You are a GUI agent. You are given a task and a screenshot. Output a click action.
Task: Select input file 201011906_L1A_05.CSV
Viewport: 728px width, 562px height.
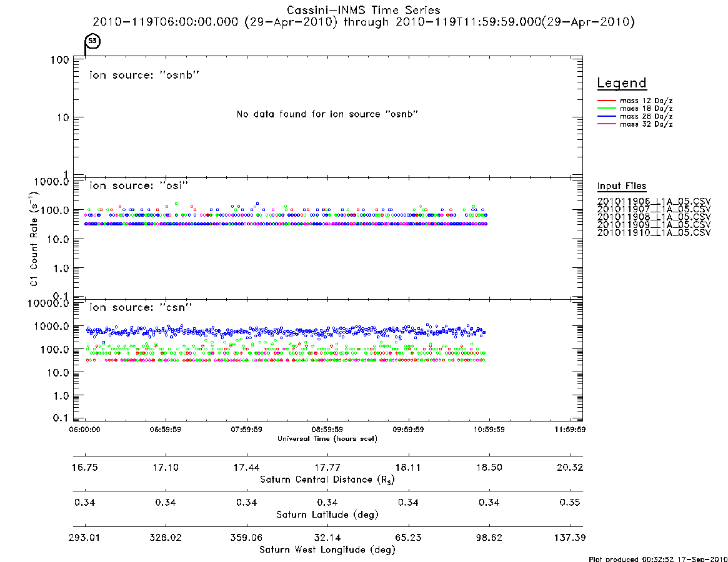point(654,202)
